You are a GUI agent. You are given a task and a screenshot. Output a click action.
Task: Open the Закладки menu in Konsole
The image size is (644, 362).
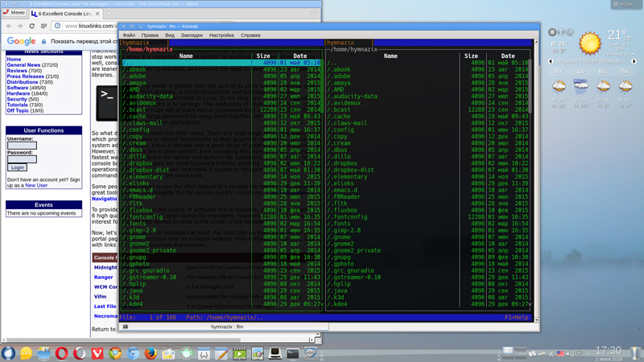point(192,35)
